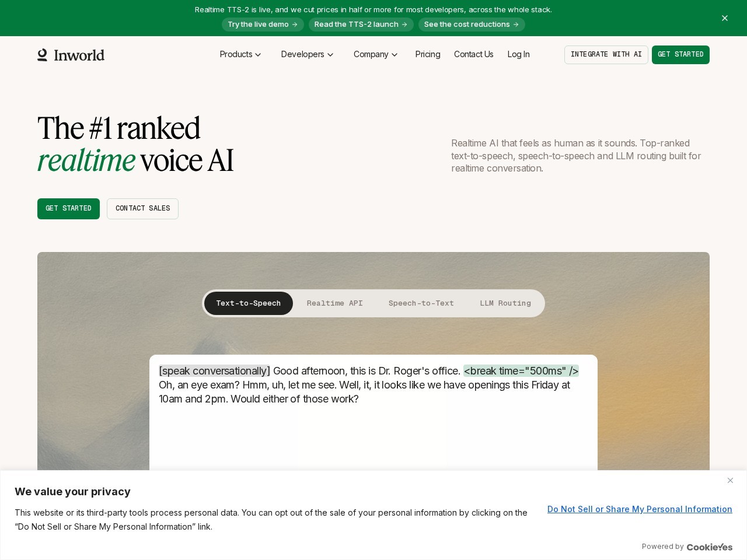The height and width of the screenshot is (560, 747).
Task: Switch to the Realtime API tab
Action: (x=335, y=303)
